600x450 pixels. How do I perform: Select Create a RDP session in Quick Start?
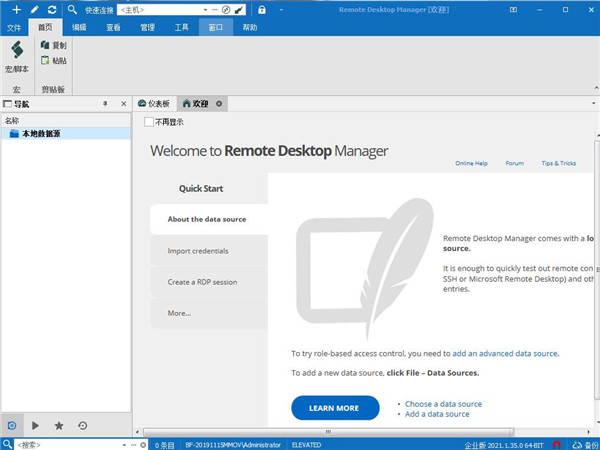coord(209,282)
